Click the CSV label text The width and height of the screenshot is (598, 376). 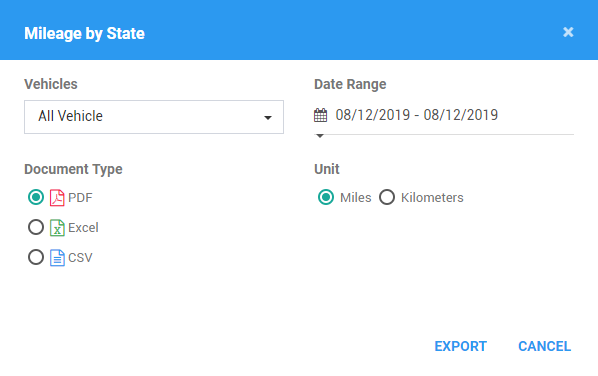pyautogui.click(x=80, y=258)
